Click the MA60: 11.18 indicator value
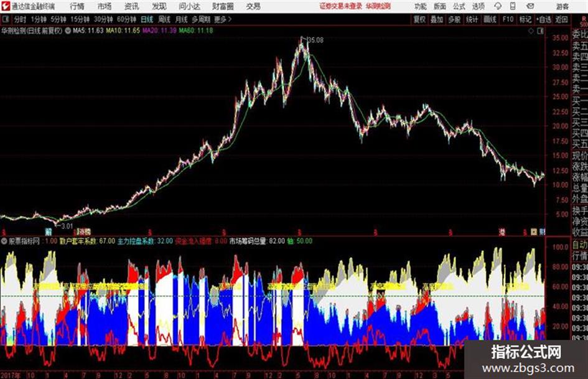The image size is (588, 379). 196,30
